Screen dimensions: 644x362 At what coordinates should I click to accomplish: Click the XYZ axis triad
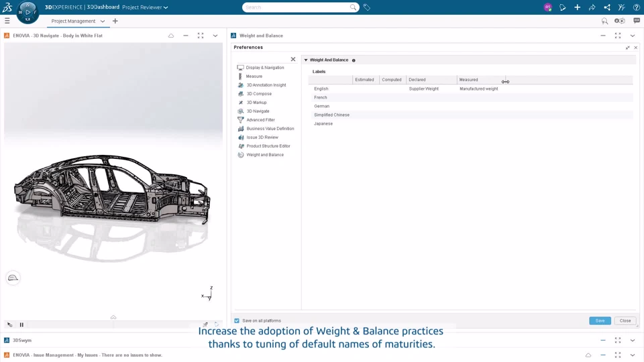[x=207, y=294]
